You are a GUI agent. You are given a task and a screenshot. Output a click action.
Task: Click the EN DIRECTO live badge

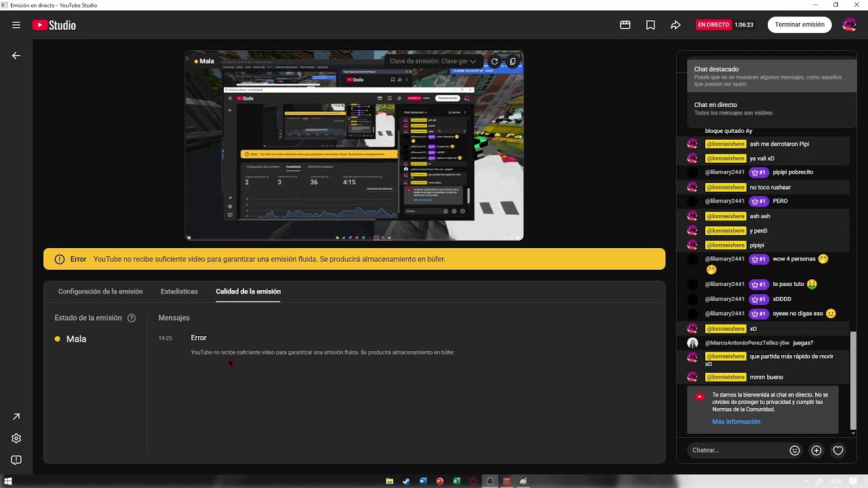click(x=713, y=25)
